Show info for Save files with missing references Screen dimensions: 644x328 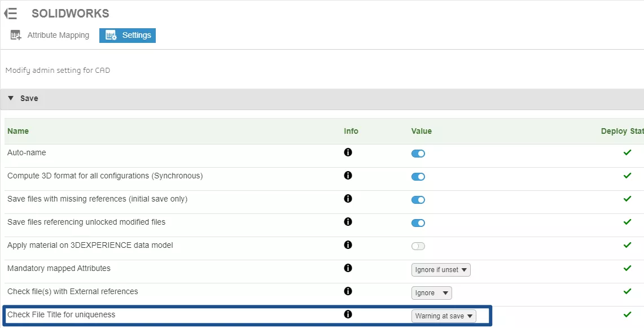(348, 199)
